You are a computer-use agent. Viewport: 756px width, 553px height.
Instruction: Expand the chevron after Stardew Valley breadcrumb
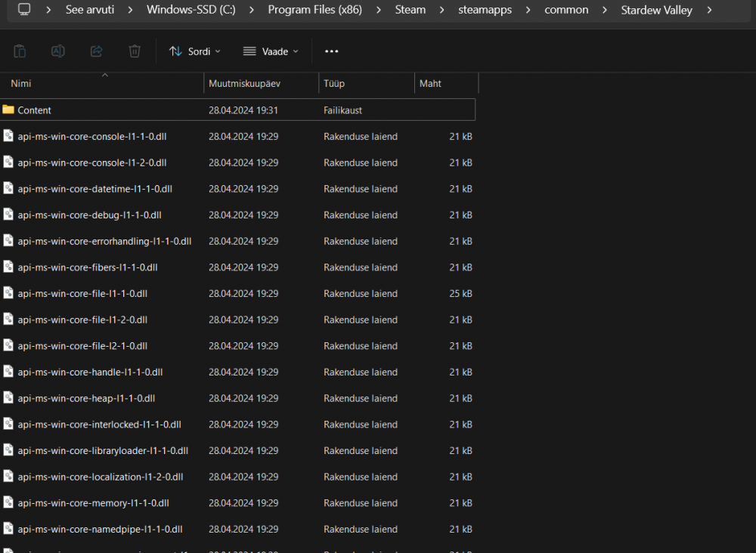coord(709,10)
